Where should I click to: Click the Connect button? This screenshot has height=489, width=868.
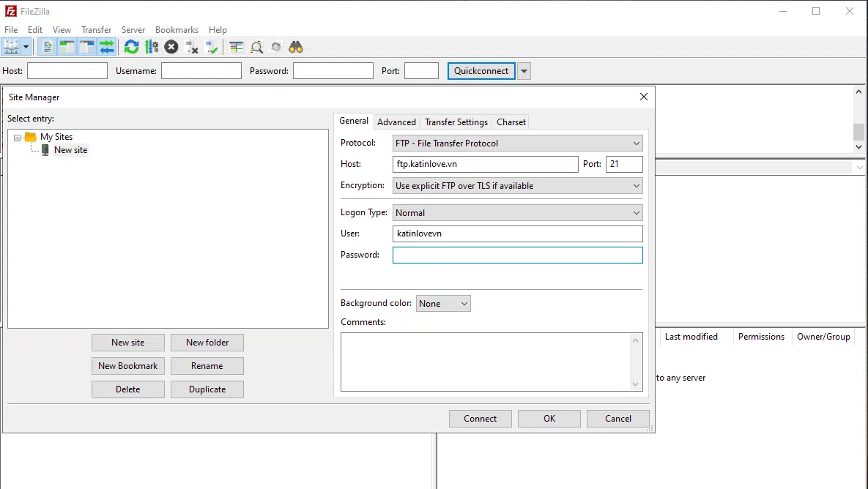[480, 419]
